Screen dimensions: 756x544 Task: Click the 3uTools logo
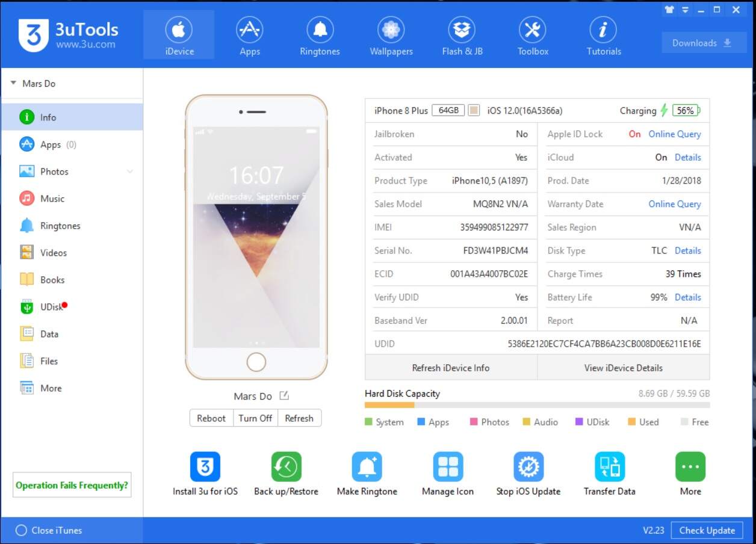pyautogui.click(x=68, y=35)
